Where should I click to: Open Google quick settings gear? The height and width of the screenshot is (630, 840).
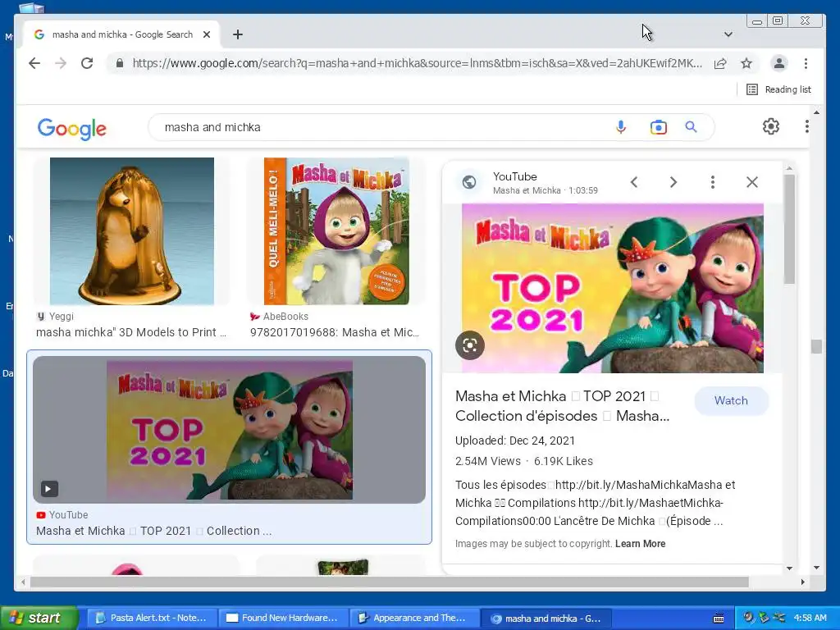pos(771,126)
